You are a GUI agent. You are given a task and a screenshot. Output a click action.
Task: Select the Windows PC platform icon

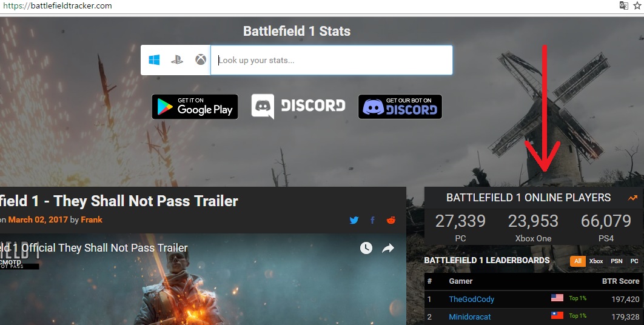click(x=154, y=60)
